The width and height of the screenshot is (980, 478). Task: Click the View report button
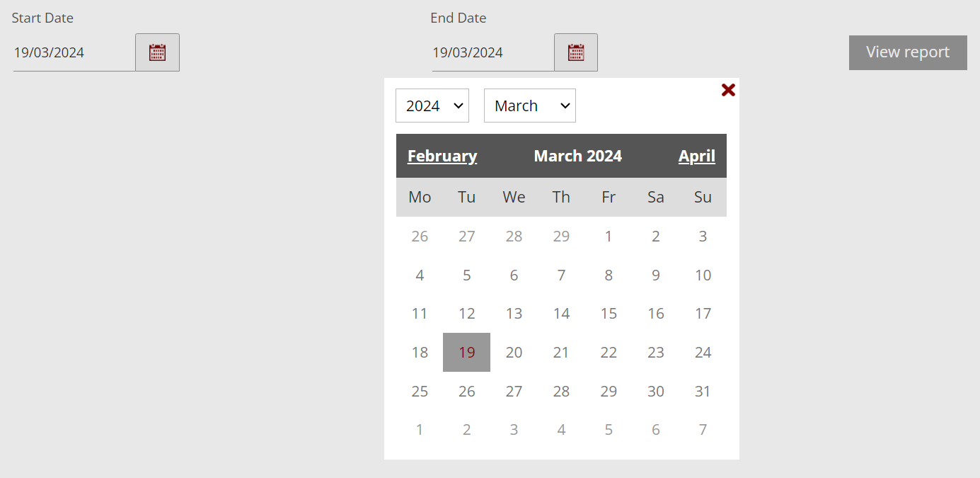[908, 52]
